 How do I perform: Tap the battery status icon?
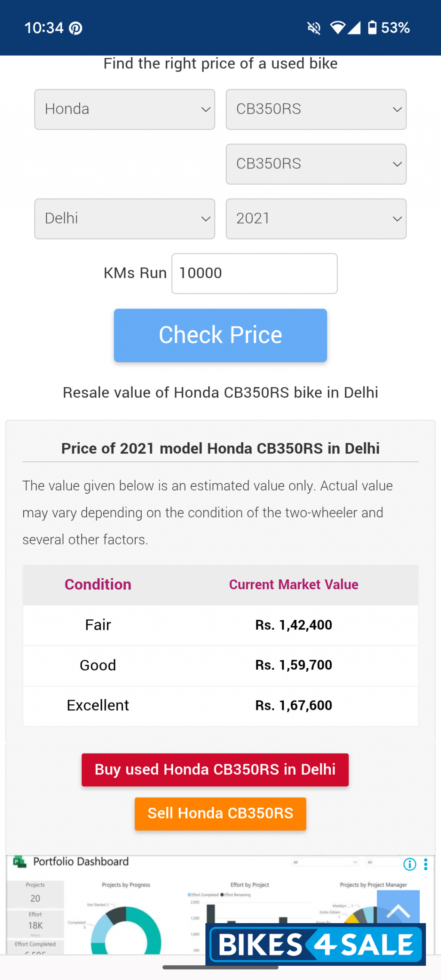[372, 28]
